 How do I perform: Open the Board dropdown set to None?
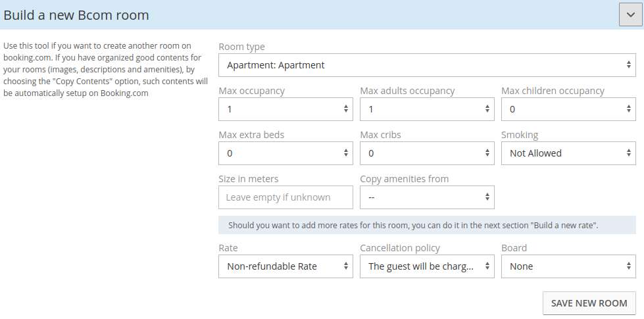click(x=568, y=266)
